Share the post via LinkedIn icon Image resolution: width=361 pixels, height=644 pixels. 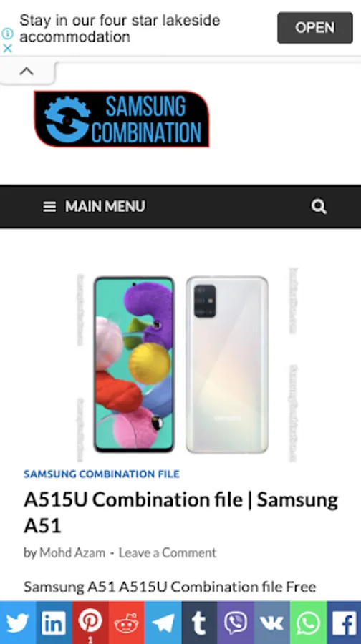click(54, 623)
